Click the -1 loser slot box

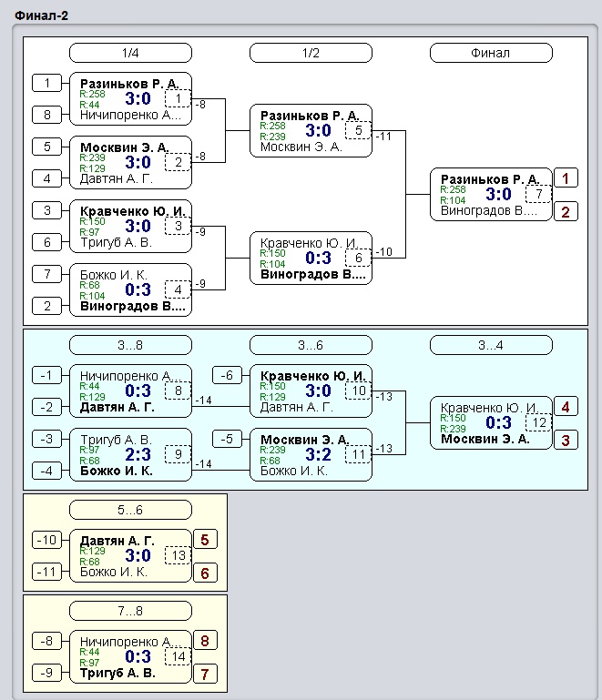point(46,375)
